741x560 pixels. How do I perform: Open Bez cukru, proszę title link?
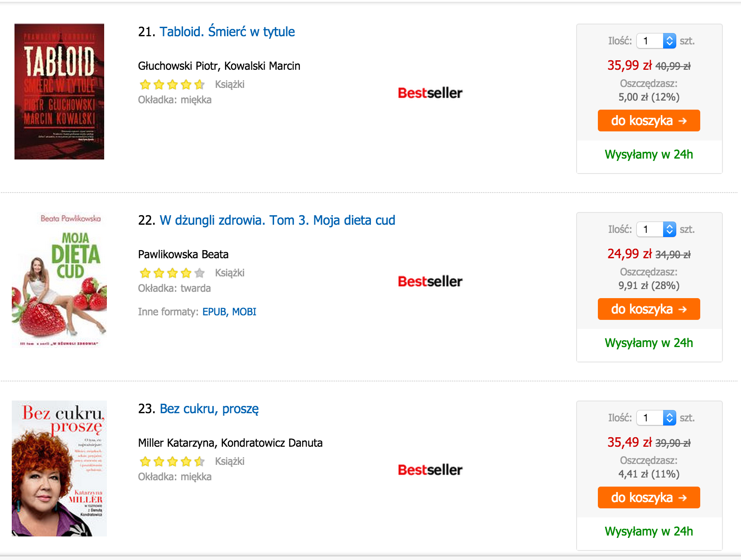209,409
